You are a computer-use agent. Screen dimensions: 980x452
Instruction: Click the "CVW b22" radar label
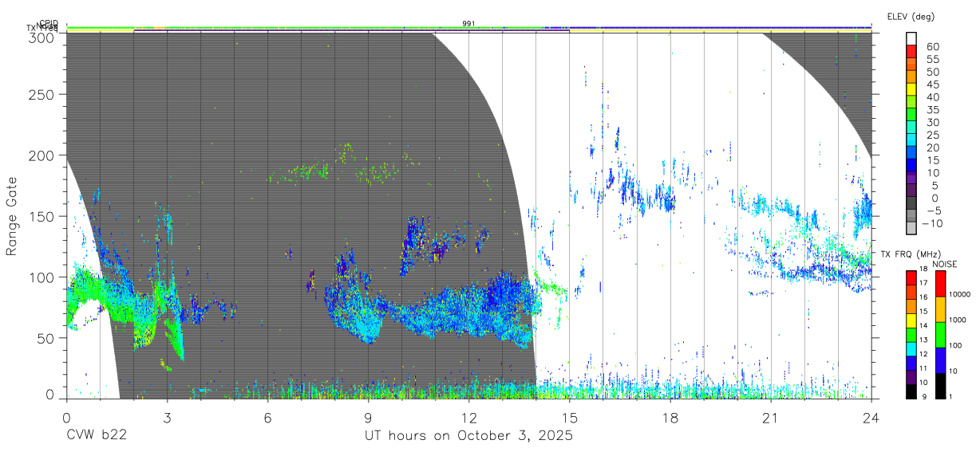[97, 435]
